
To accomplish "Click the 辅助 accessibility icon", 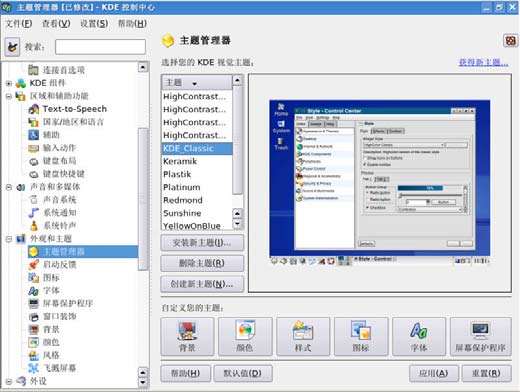I will click(x=33, y=135).
